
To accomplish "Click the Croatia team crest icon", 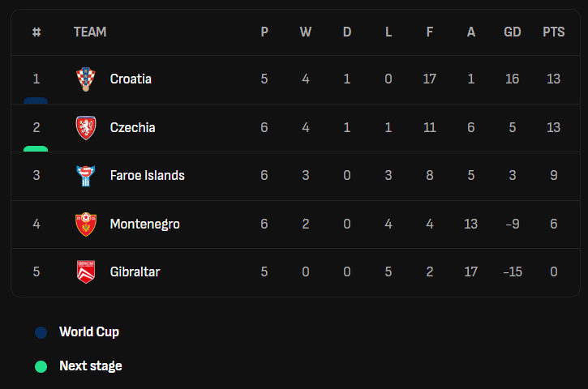I will point(85,79).
